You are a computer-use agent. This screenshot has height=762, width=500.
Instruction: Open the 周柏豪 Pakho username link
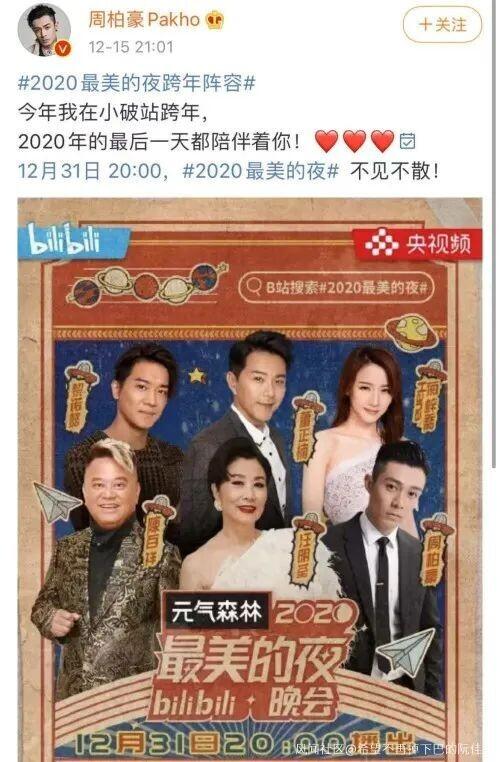coord(144,20)
